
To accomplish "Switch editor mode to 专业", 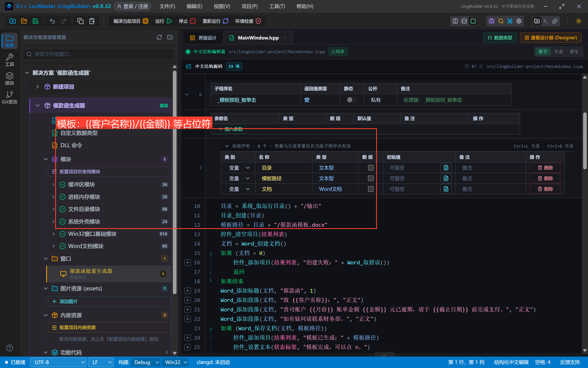I will pos(558,52).
